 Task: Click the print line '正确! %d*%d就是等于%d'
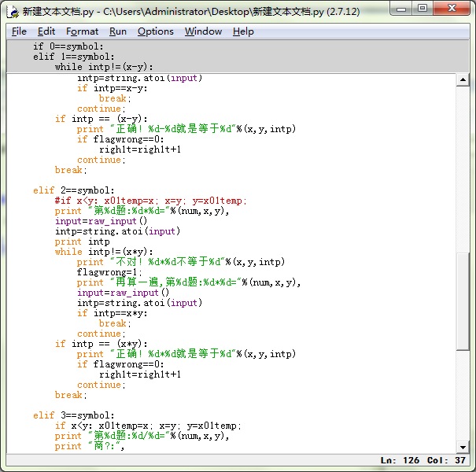[x=186, y=354]
